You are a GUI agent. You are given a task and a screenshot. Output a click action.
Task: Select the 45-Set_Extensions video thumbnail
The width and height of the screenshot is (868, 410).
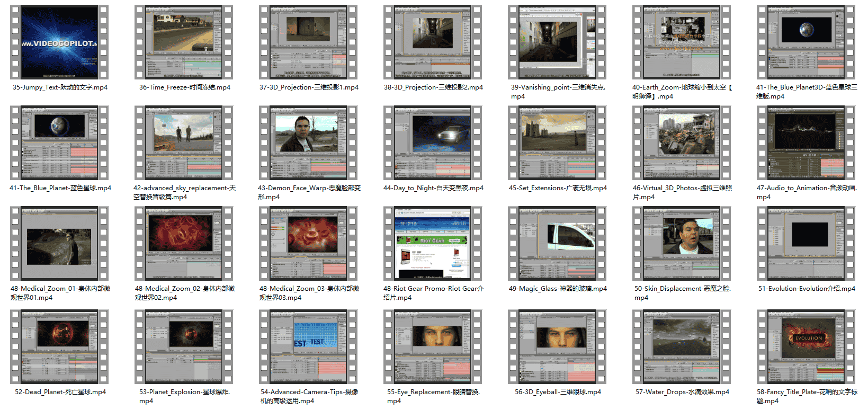[557, 143]
